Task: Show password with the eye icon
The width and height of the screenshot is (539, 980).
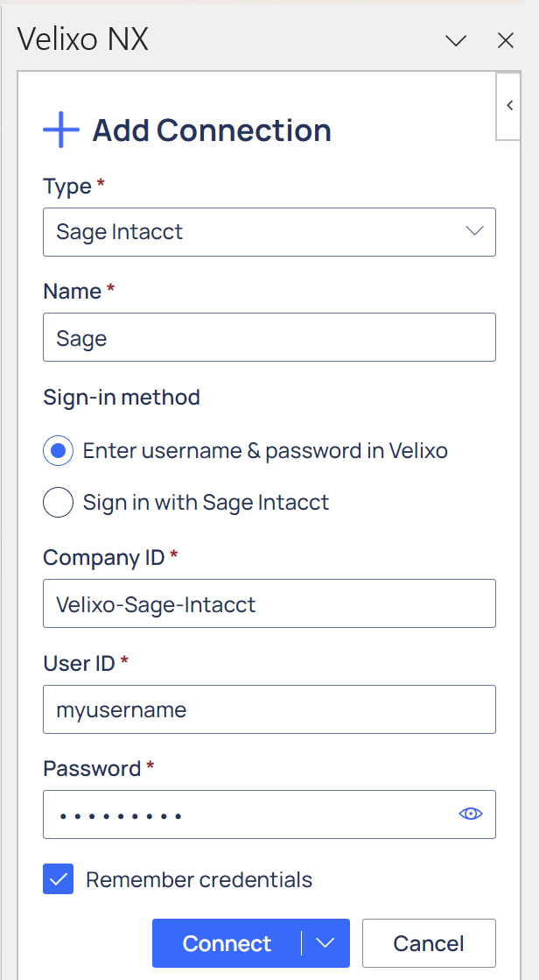Action: (x=470, y=814)
